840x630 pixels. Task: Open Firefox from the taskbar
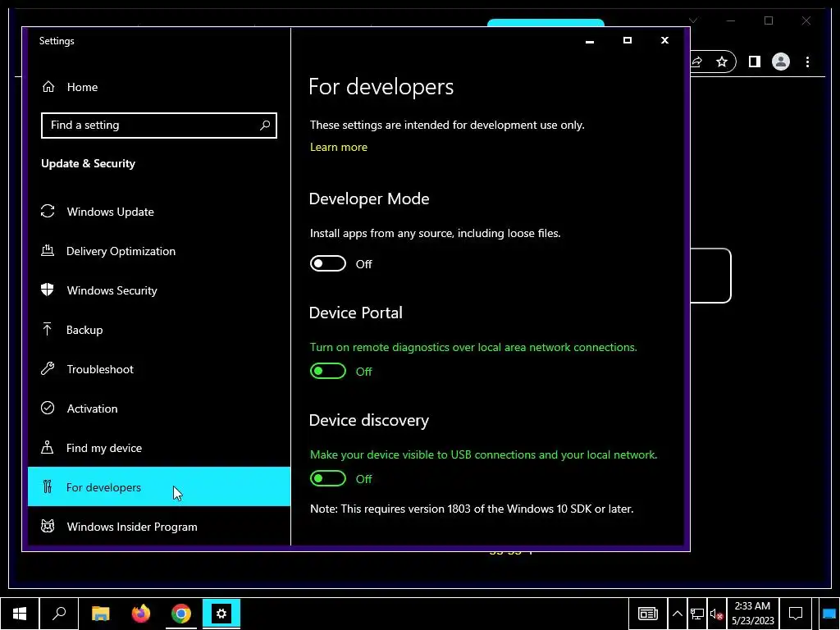[x=141, y=614]
